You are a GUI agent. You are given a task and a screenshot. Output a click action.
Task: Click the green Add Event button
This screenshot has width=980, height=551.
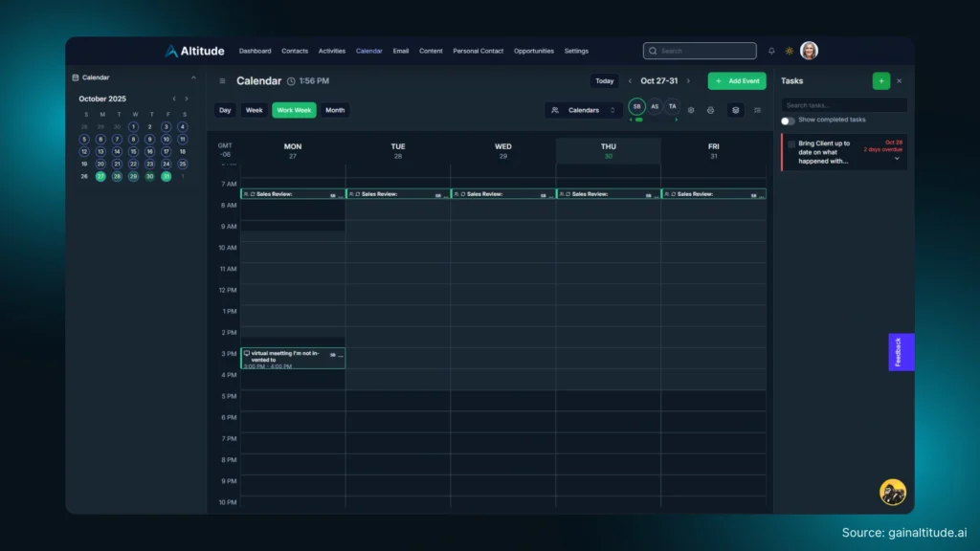(x=737, y=80)
